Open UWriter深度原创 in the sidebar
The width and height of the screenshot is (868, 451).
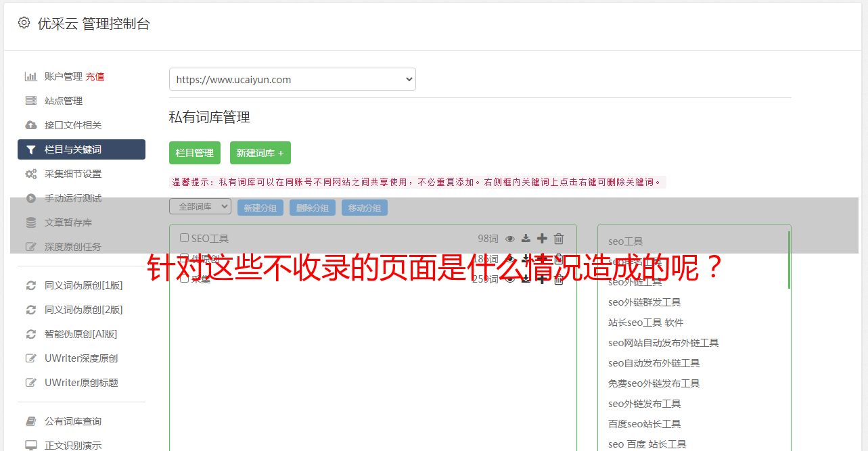(x=81, y=358)
